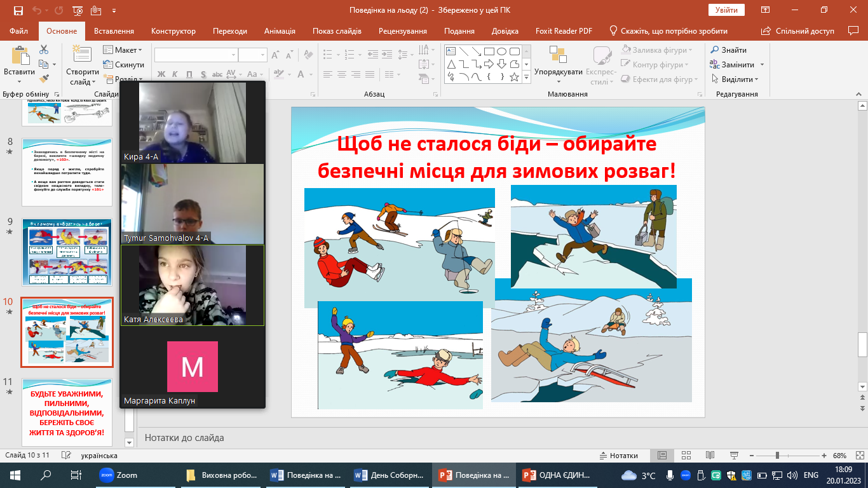868x488 pixels.
Task: Switch to Reading view in status bar
Action: tap(709, 456)
